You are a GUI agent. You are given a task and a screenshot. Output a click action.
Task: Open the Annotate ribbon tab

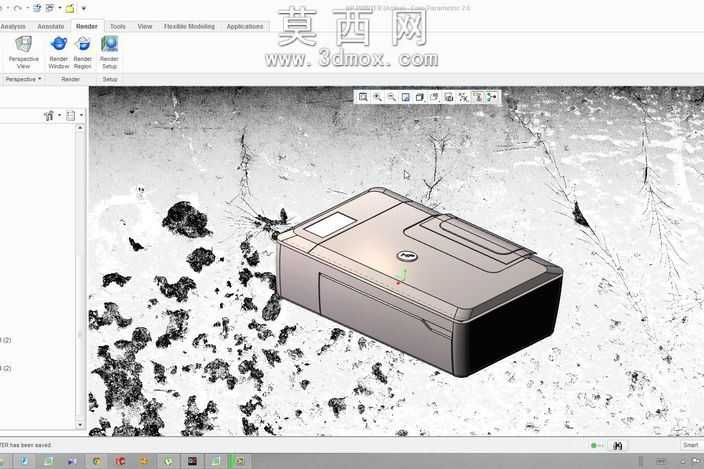(x=50, y=26)
